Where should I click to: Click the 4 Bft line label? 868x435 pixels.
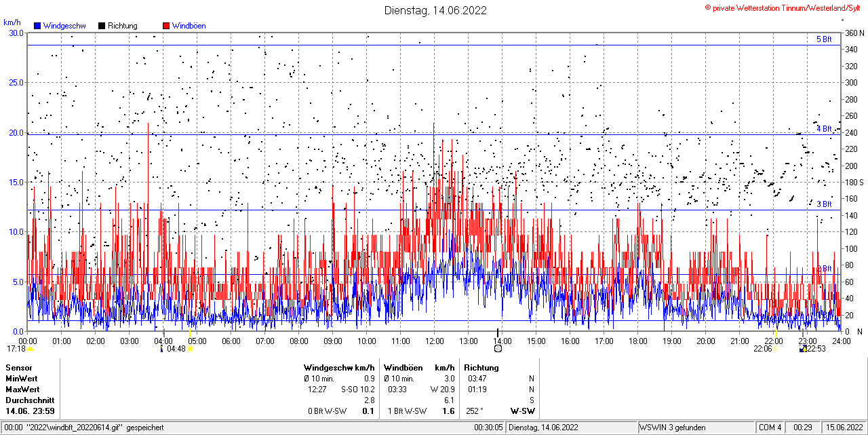pos(824,128)
